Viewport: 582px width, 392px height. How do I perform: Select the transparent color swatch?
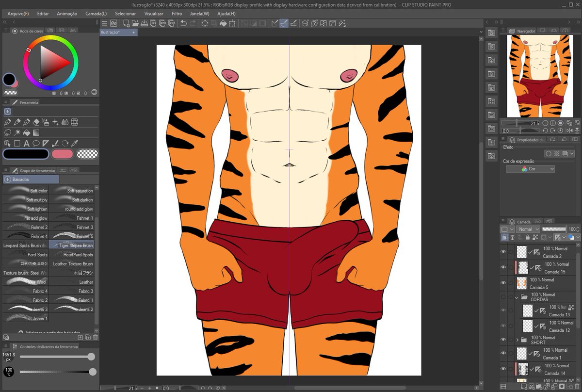pos(87,154)
